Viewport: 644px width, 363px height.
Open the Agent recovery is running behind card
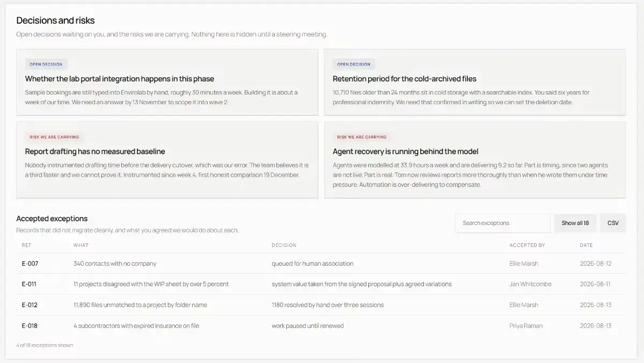475,160
